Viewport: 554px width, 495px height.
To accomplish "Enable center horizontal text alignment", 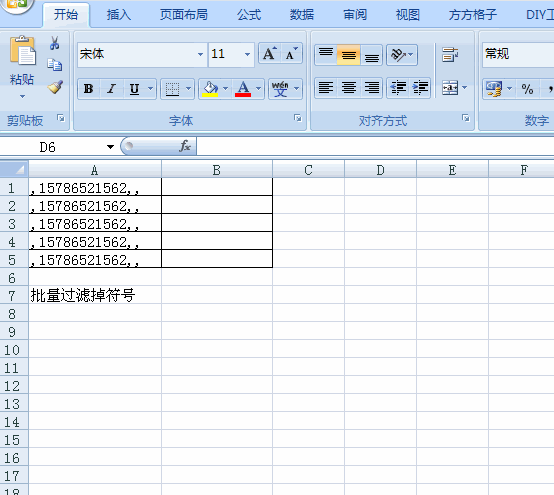I will 349,88.
